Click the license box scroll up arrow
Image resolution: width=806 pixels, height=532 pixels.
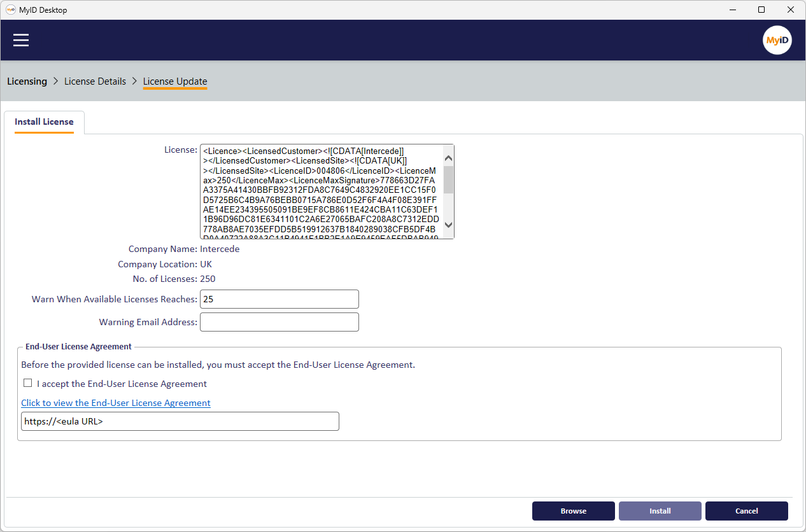[x=448, y=158]
